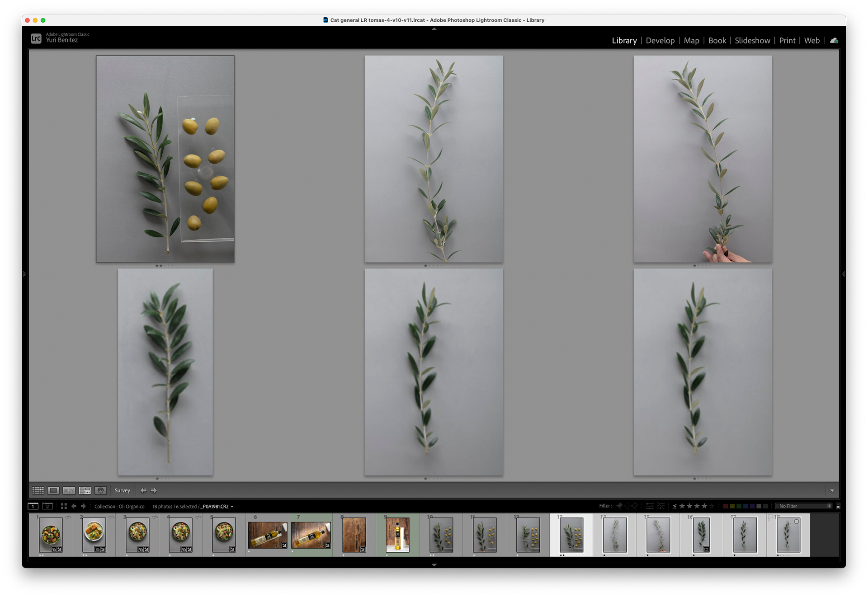Select previous photo arrow in Survey toolbar
This screenshot has width=868, height=597.
tap(143, 490)
